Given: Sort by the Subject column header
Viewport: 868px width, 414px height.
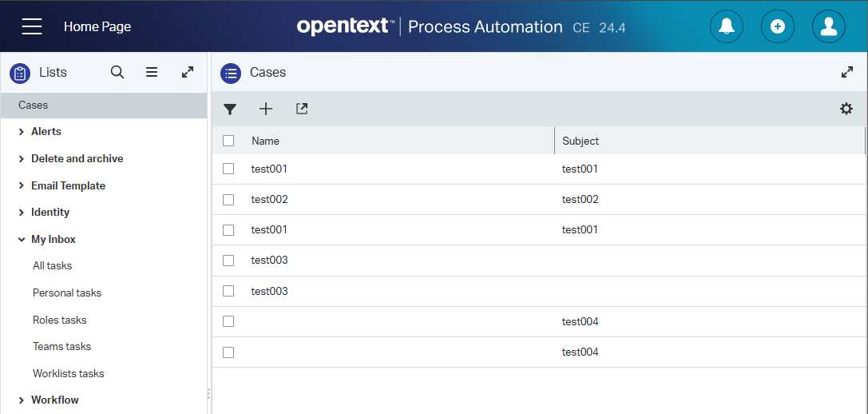Looking at the screenshot, I should click(581, 141).
